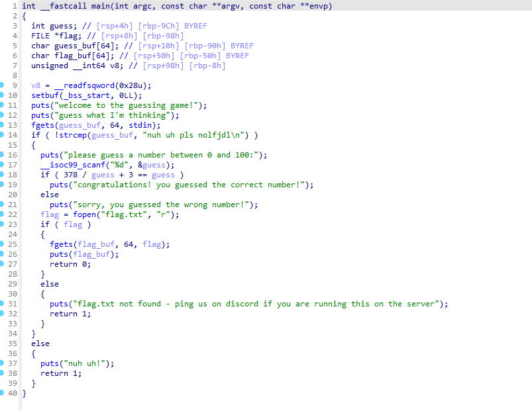The image size is (532, 411).
Task: Click the FILE type on line 4
Action: (x=40, y=36)
